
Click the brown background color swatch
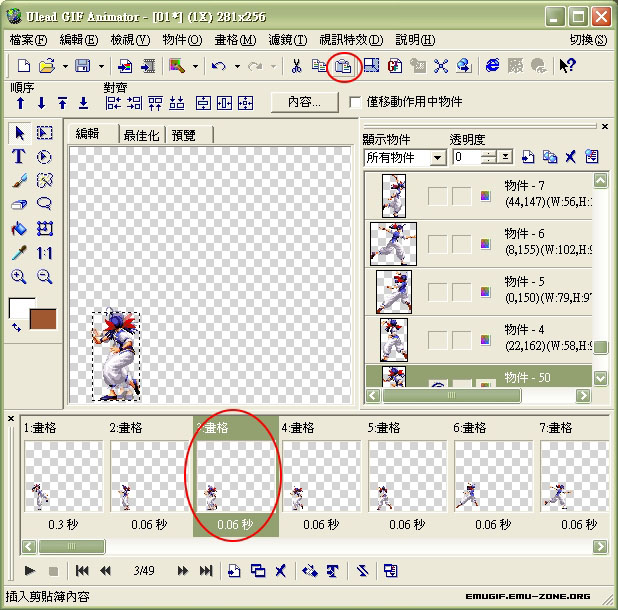(x=43, y=318)
